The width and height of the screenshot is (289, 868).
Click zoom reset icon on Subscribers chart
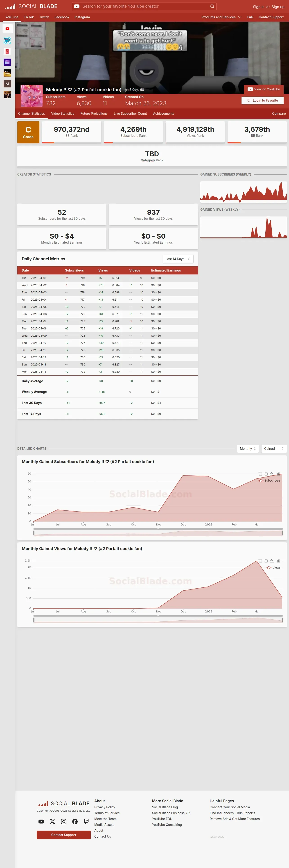(x=266, y=474)
